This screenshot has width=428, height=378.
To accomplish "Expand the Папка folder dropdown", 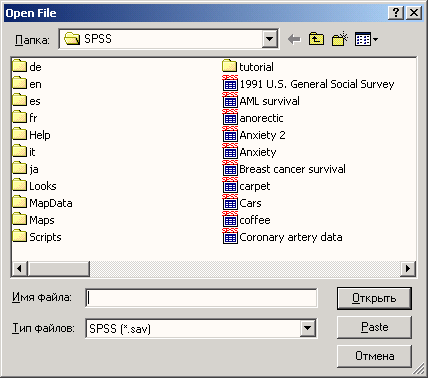I will [x=270, y=39].
